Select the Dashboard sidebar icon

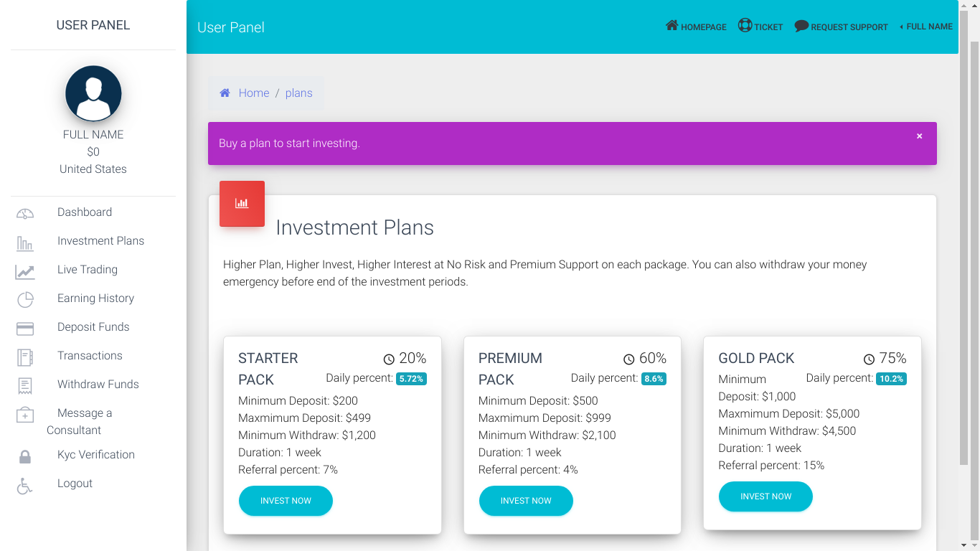point(24,212)
